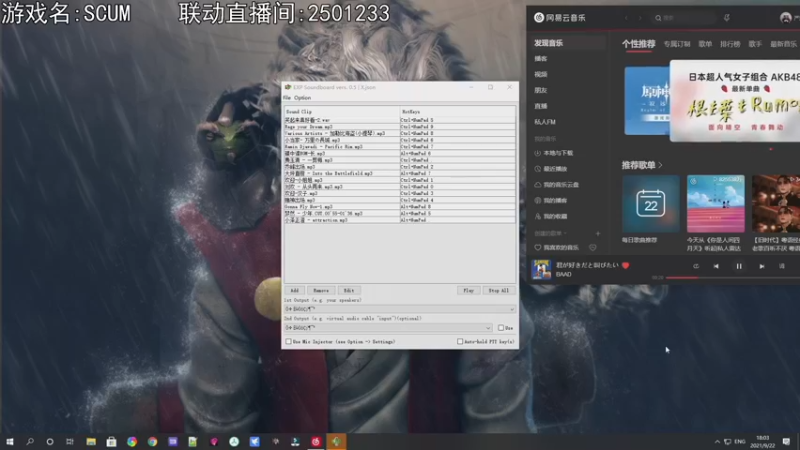Open the daily recommendation calendar playlist

click(651, 204)
